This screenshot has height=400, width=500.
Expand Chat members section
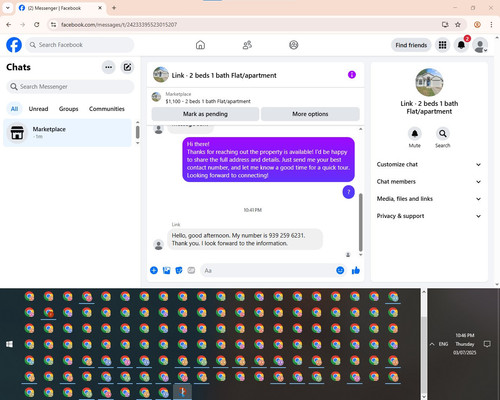429,182
